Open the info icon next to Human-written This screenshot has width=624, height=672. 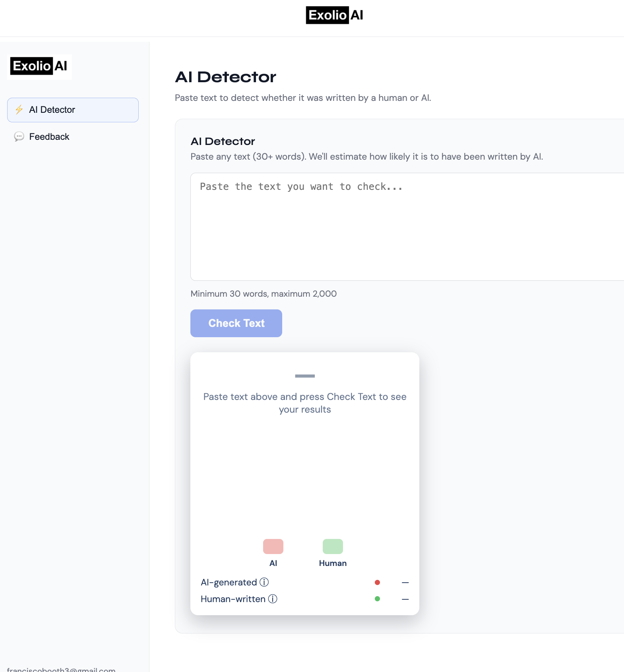point(273,599)
